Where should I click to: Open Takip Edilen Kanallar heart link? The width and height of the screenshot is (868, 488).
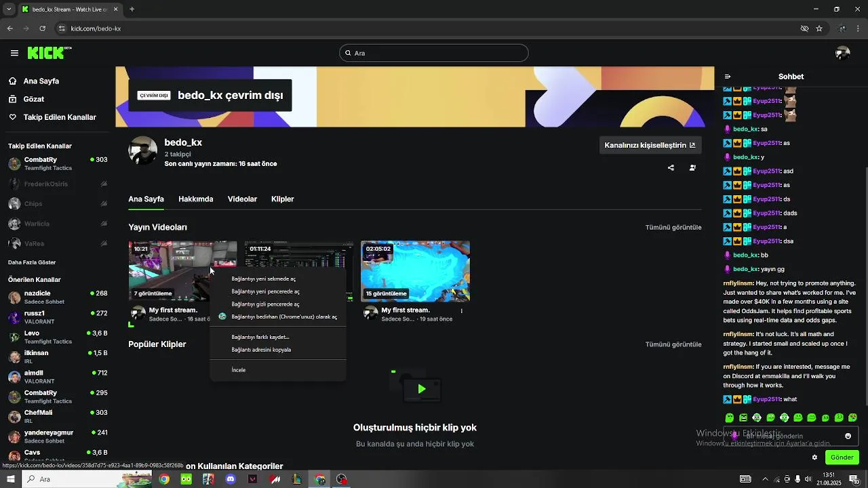52,117
